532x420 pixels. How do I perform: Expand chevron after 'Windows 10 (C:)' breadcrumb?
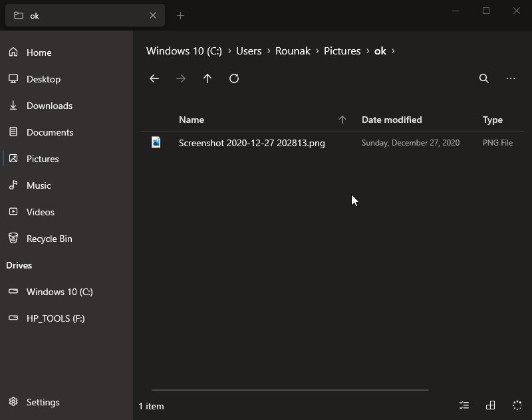229,51
